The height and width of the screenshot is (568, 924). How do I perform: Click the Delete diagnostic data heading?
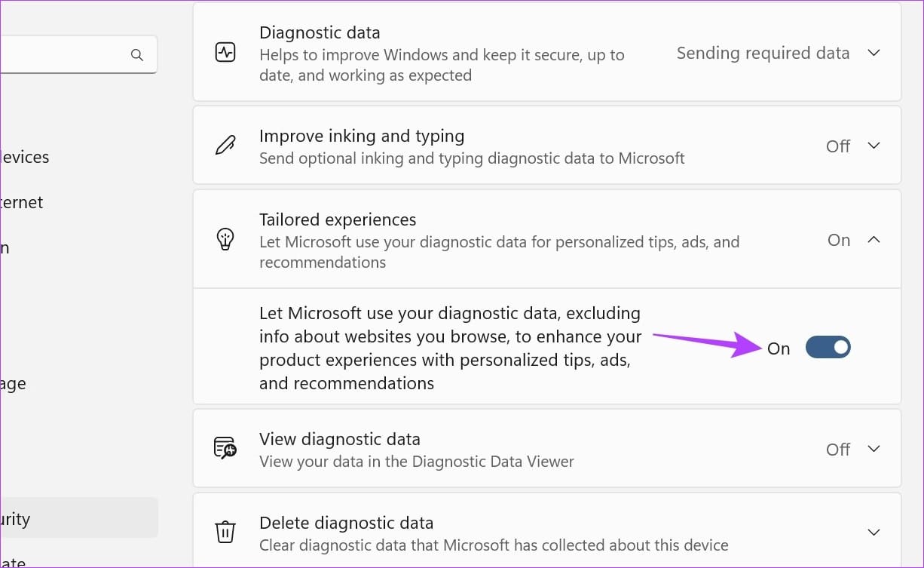click(x=346, y=522)
